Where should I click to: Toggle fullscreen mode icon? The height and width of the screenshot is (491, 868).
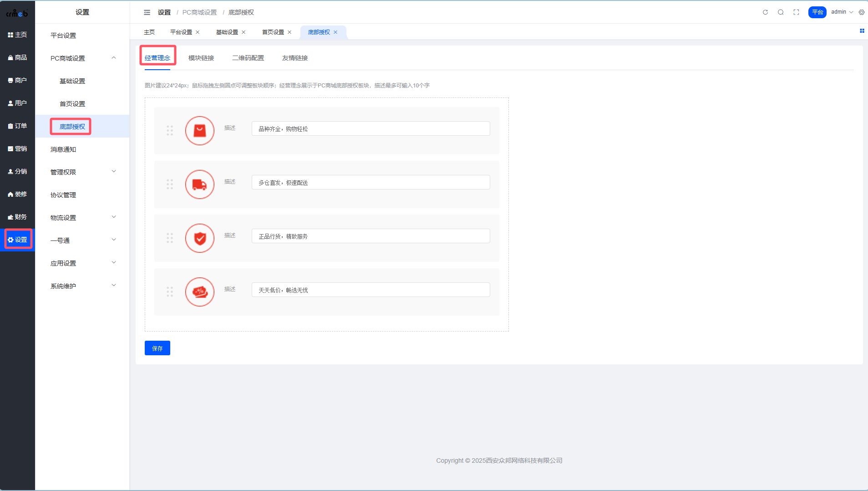click(796, 12)
